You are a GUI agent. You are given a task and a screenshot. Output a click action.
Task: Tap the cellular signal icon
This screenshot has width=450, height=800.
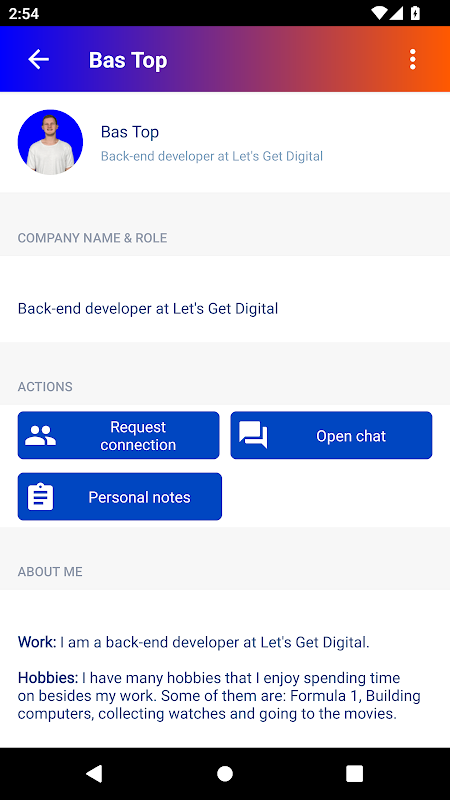coord(397,13)
